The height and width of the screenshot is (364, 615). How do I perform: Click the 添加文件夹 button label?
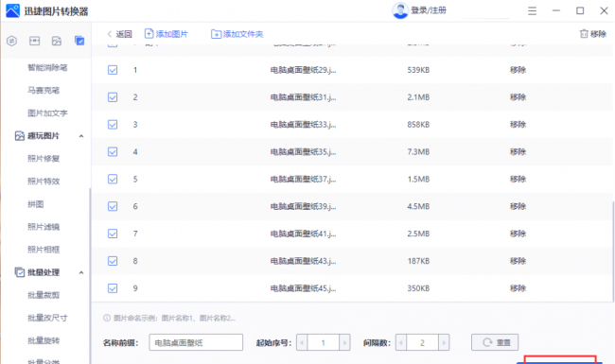(x=243, y=34)
